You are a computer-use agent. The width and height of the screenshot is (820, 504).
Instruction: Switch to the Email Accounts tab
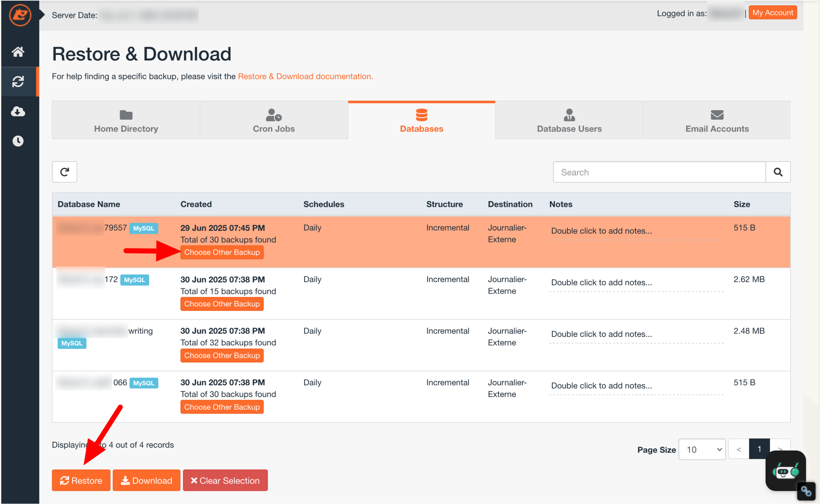coord(717,120)
